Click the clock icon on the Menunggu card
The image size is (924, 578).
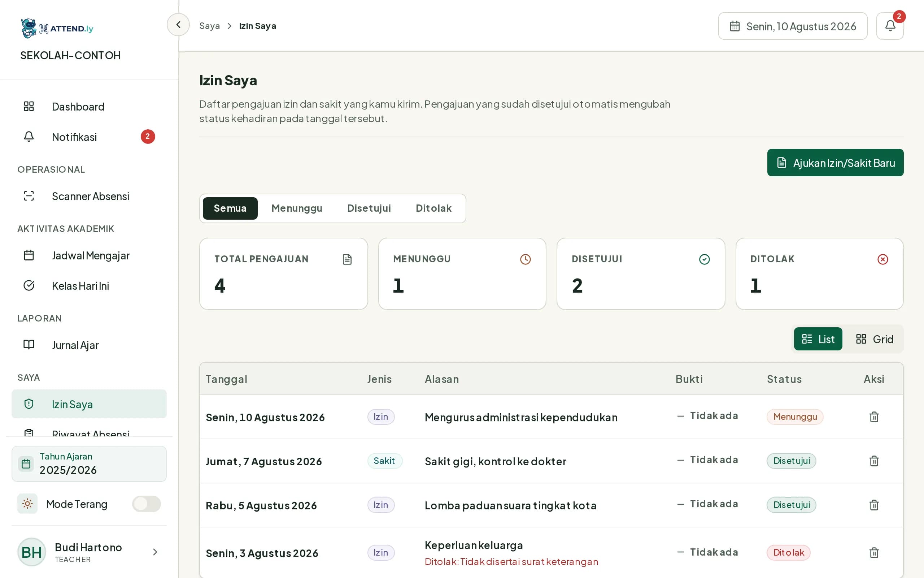526,260
